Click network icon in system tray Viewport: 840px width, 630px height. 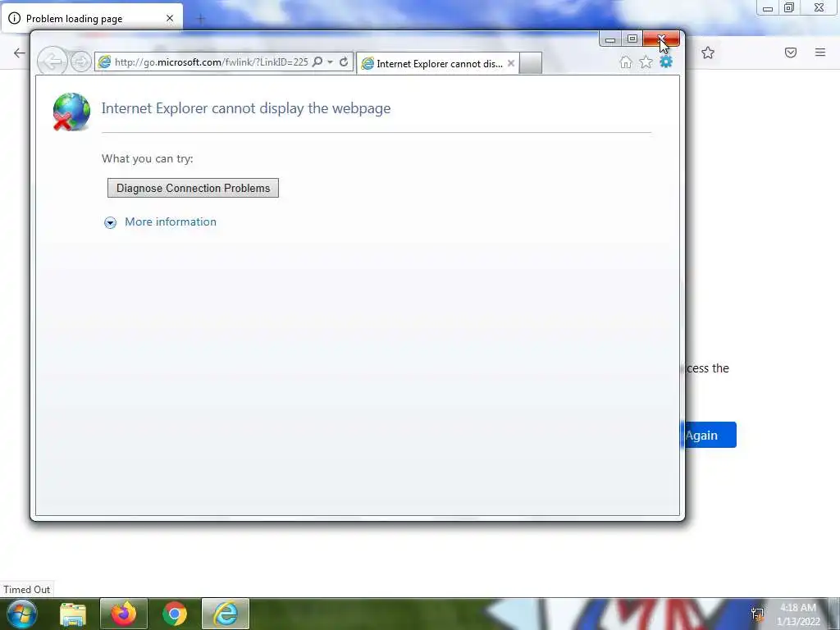point(757,614)
